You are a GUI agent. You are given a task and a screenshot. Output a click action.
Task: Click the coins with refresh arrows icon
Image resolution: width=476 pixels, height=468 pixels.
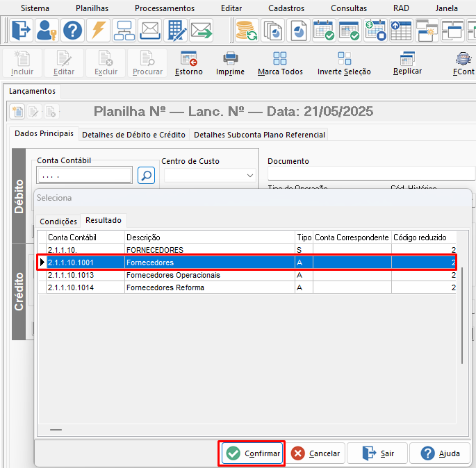coord(247,30)
